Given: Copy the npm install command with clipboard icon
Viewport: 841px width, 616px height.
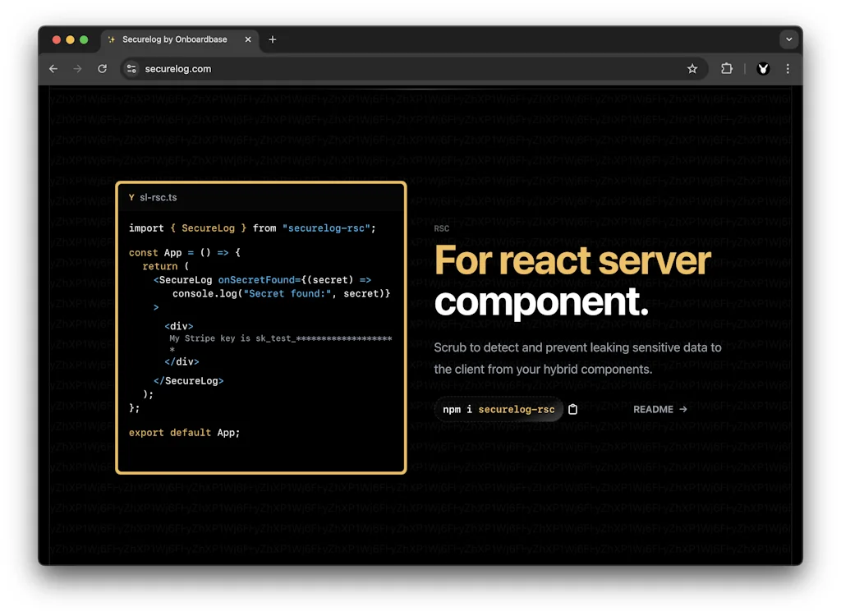Looking at the screenshot, I should tap(573, 409).
